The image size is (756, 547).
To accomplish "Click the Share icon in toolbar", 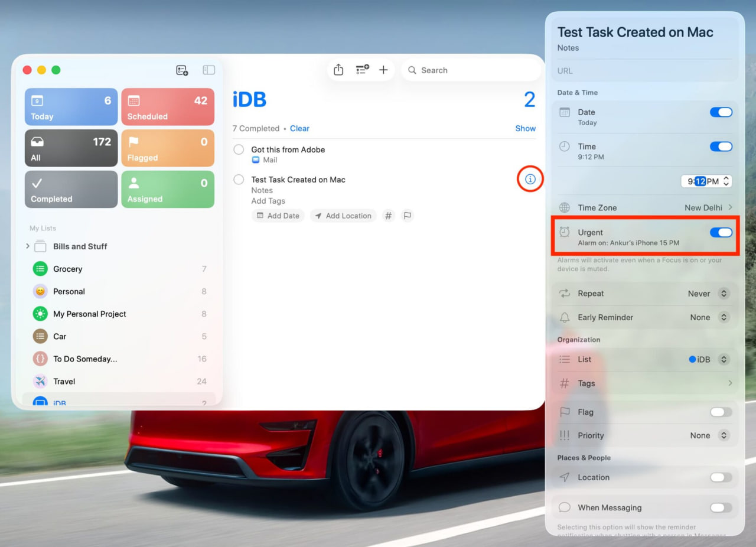I will coord(338,70).
